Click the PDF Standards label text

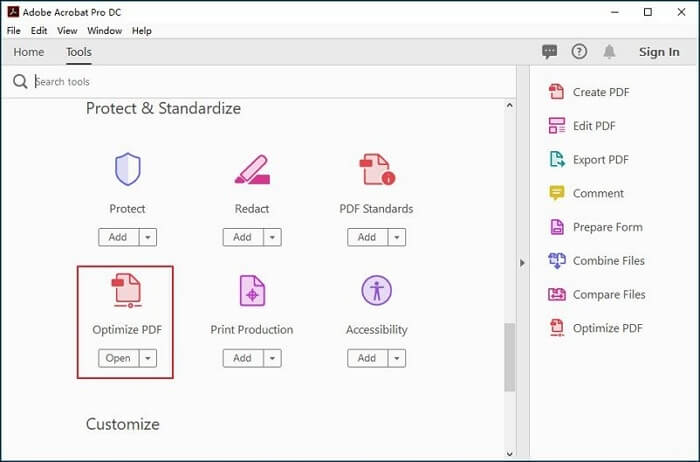coord(376,208)
